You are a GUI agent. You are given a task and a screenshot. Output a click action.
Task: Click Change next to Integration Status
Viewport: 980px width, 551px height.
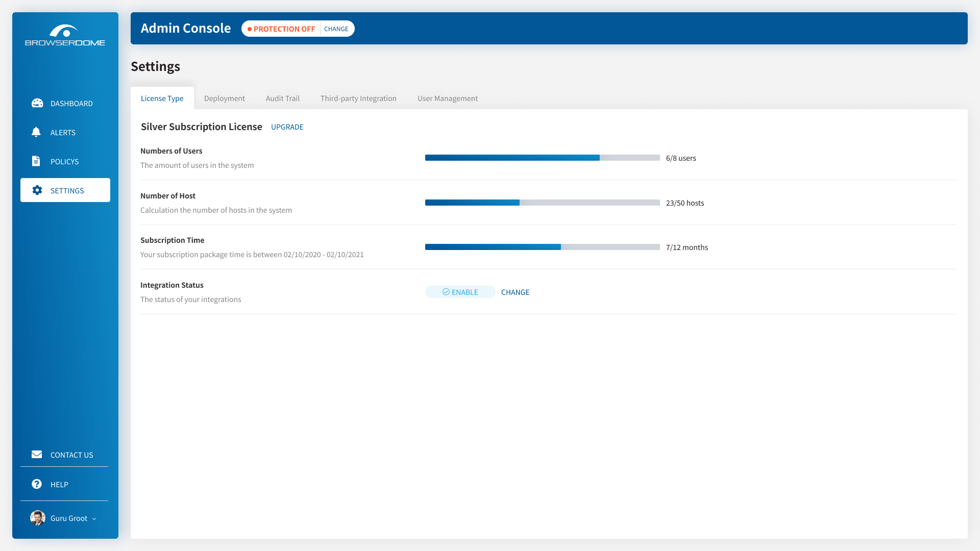pos(515,292)
